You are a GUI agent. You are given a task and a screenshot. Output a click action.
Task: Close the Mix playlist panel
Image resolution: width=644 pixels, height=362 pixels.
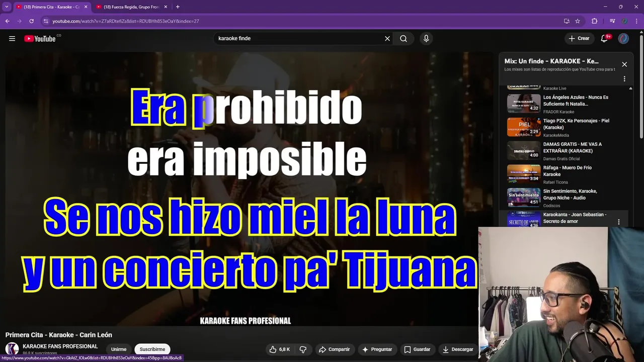[624, 64]
